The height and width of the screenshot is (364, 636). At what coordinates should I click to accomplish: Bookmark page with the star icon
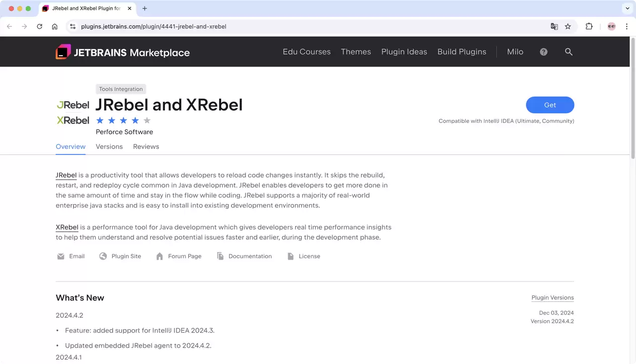568,26
